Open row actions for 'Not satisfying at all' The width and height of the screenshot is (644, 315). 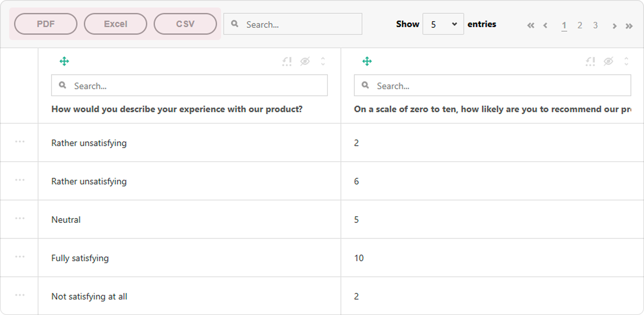[19, 295]
